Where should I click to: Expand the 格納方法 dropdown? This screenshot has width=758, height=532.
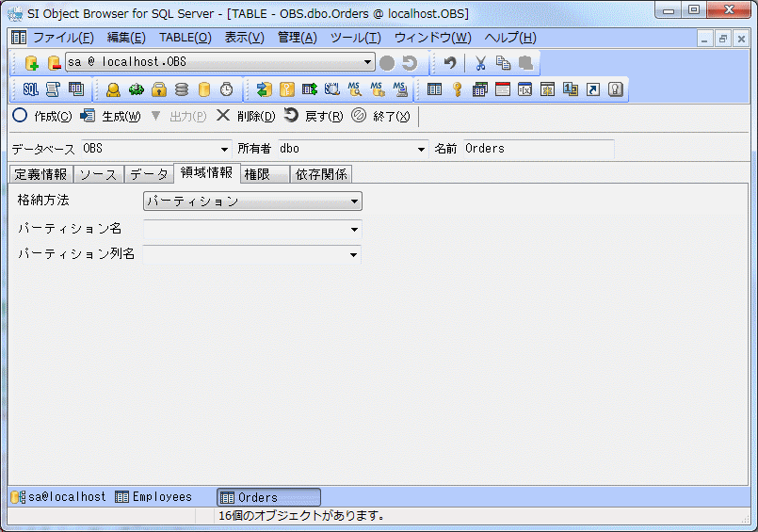point(354,202)
